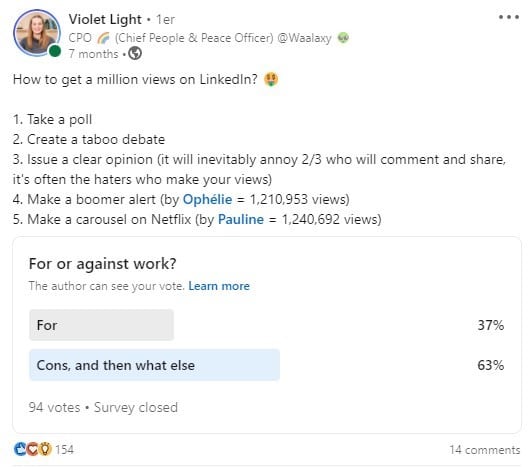Screen dimensions: 531x467
Task: Click the heart reaction icon
Action: tap(33, 449)
